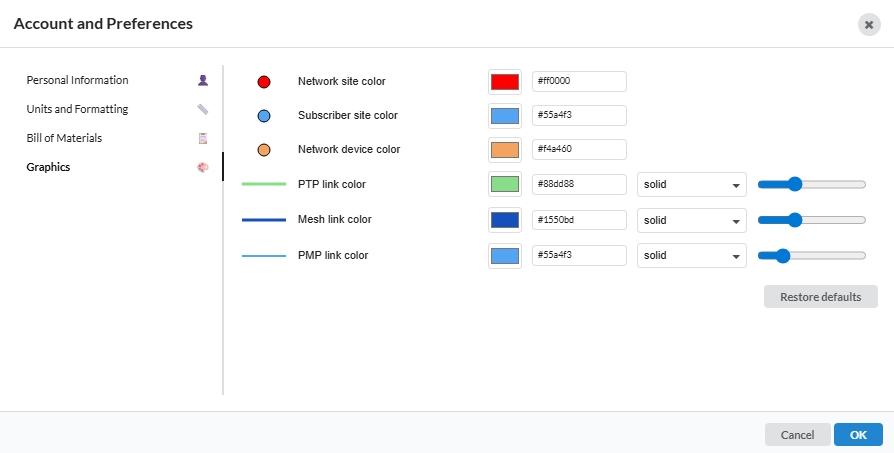Click the Units and Formatting ruler icon
This screenshot has height=453, width=894.
[x=203, y=109]
